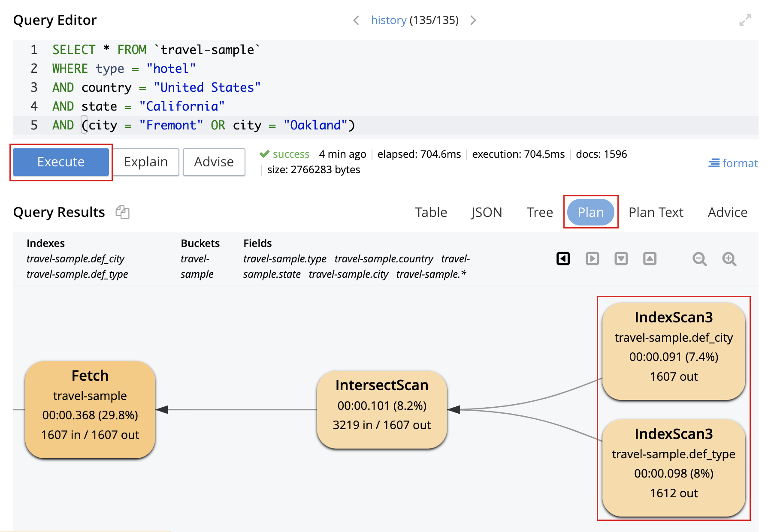Show the Plan Text view
The image size is (768, 532).
click(x=656, y=212)
